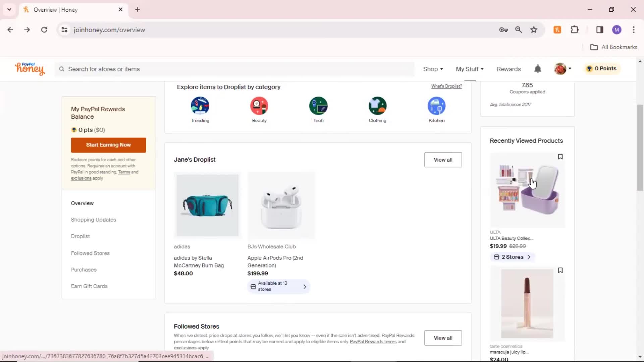Click the PayPal Honey logo

(30, 69)
